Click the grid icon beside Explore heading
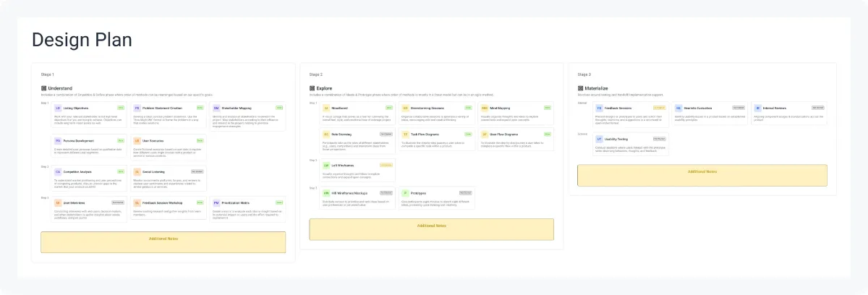 click(x=312, y=88)
